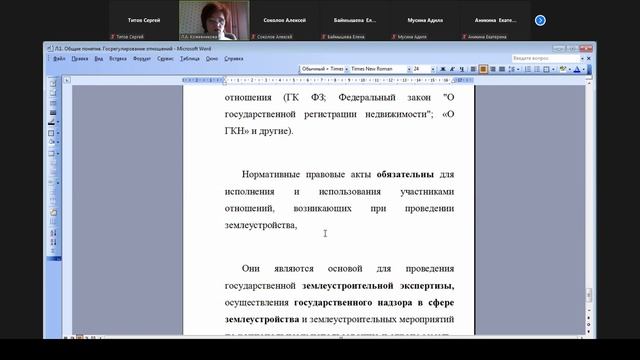Click the vertical scrollbar thumb
The width and height of the screenshot is (640, 360).
pos(589,296)
